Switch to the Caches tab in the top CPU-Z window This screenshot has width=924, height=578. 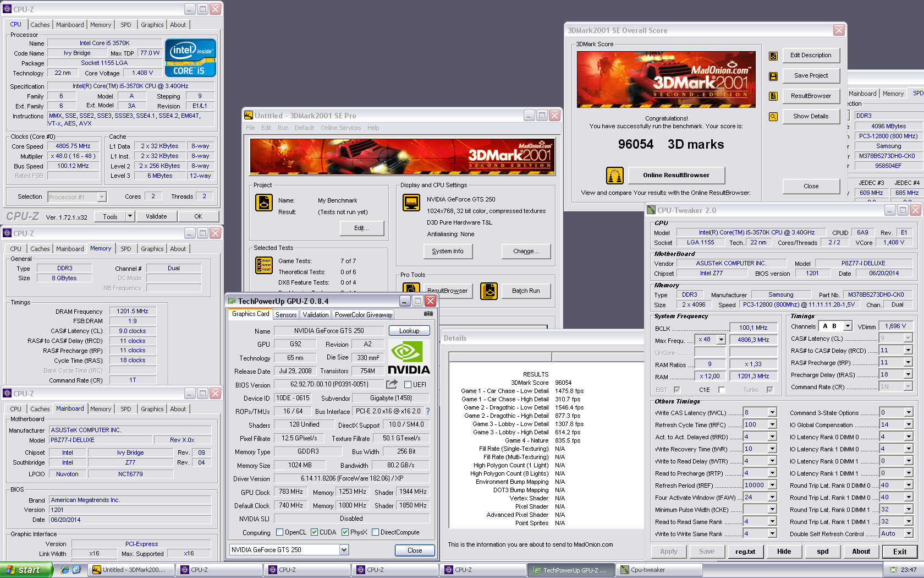click(40, 25)
